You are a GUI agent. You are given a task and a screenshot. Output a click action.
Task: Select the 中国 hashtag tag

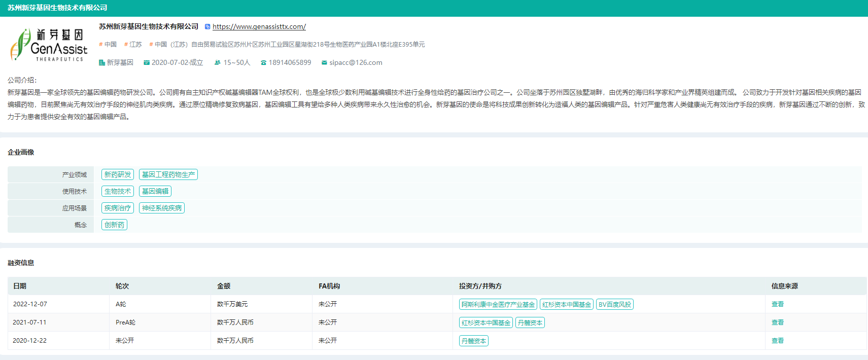tap(108, 45)
